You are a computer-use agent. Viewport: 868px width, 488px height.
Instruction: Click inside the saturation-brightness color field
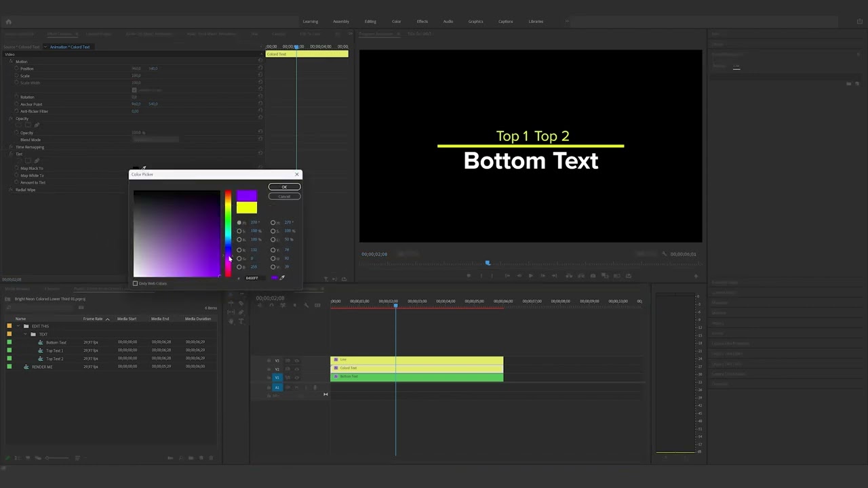176,234
